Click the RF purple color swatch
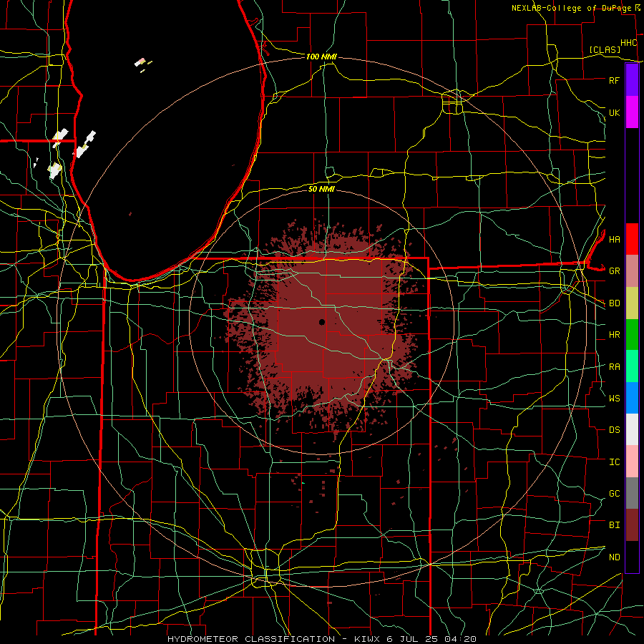The image size is (644, 644). (632, 80)
